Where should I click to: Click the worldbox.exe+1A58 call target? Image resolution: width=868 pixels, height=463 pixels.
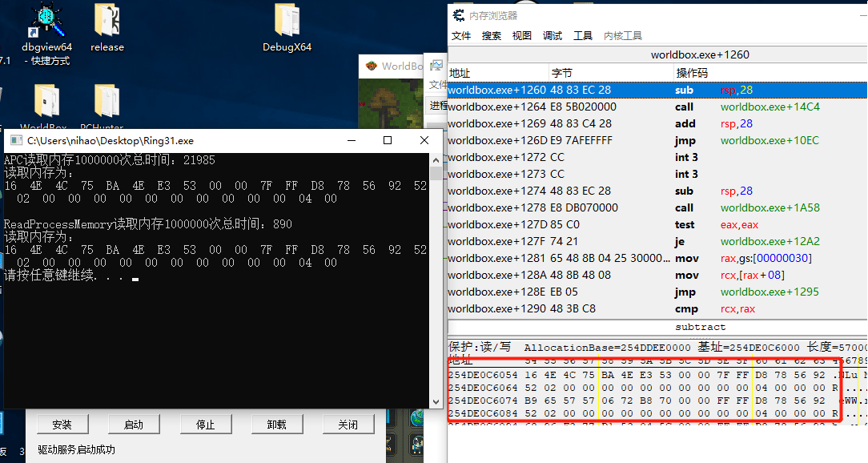click(x=770, y=207)
